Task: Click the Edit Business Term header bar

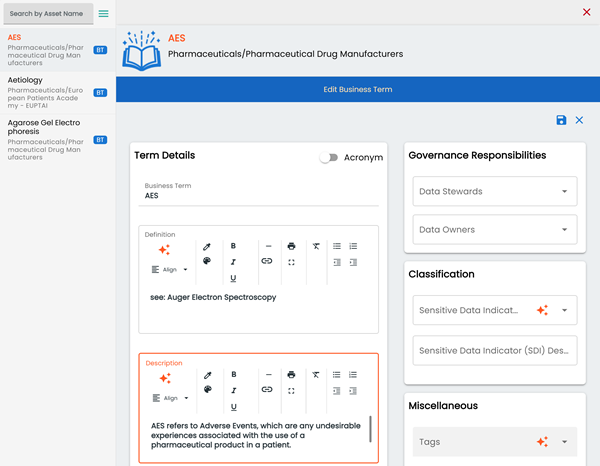Action: click(358, 90)
